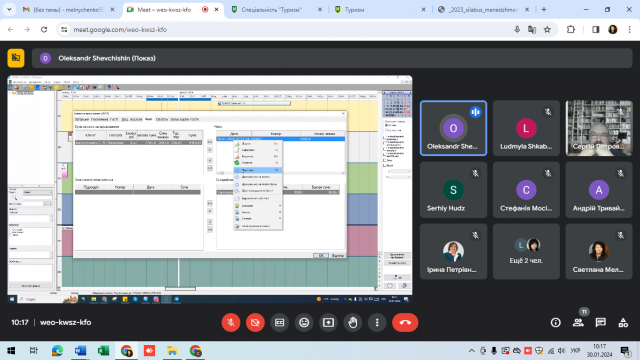
Task: Toggle closed captions button
Action: pyautogui.click(x=280, y=322)
